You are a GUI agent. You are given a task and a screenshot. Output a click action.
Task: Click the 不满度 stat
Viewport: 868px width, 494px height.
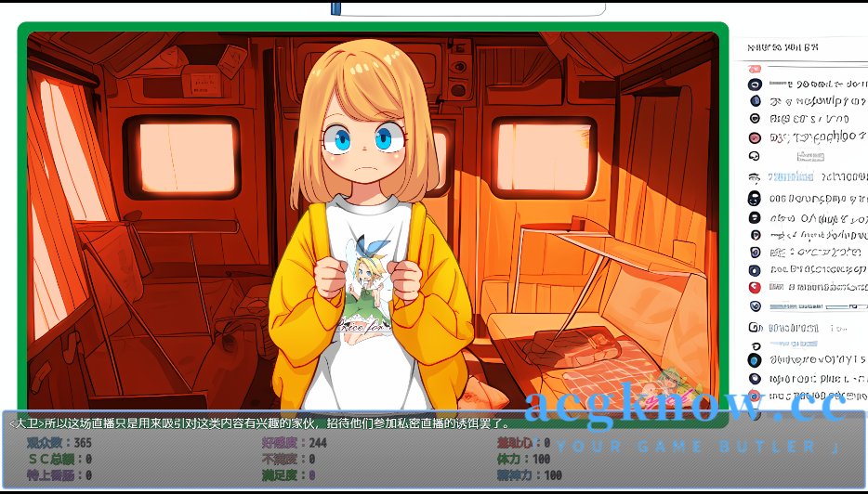(x=288, y=459)
